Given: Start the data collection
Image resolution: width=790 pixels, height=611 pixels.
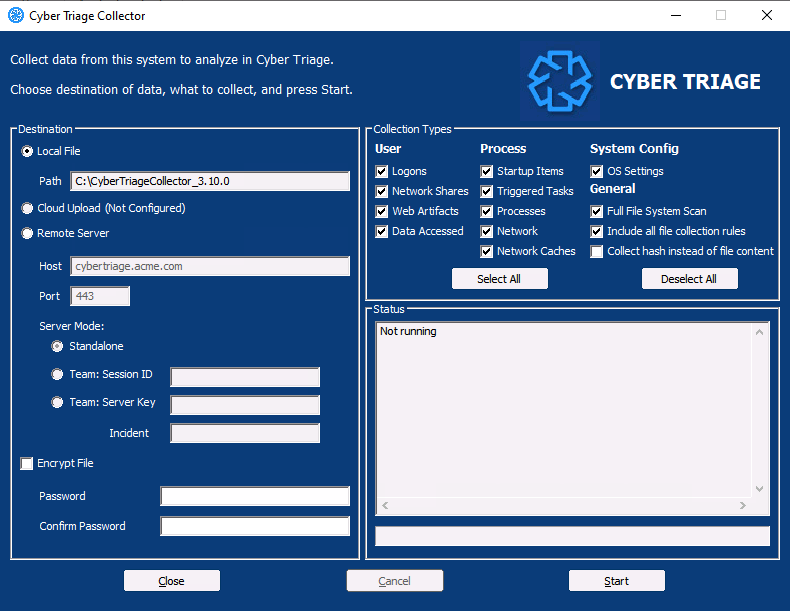Looking at the screenshot, I should pos(617,581).
